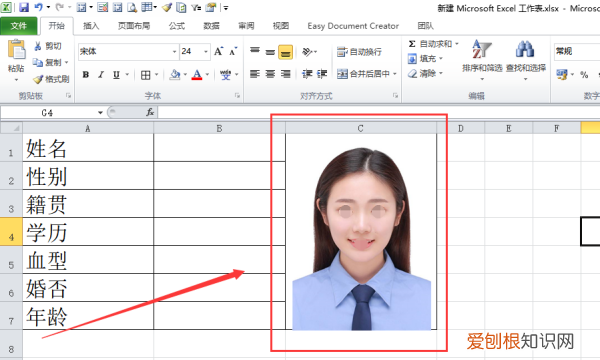Click the Cut (剪切) scissors icon

(38, 46)
